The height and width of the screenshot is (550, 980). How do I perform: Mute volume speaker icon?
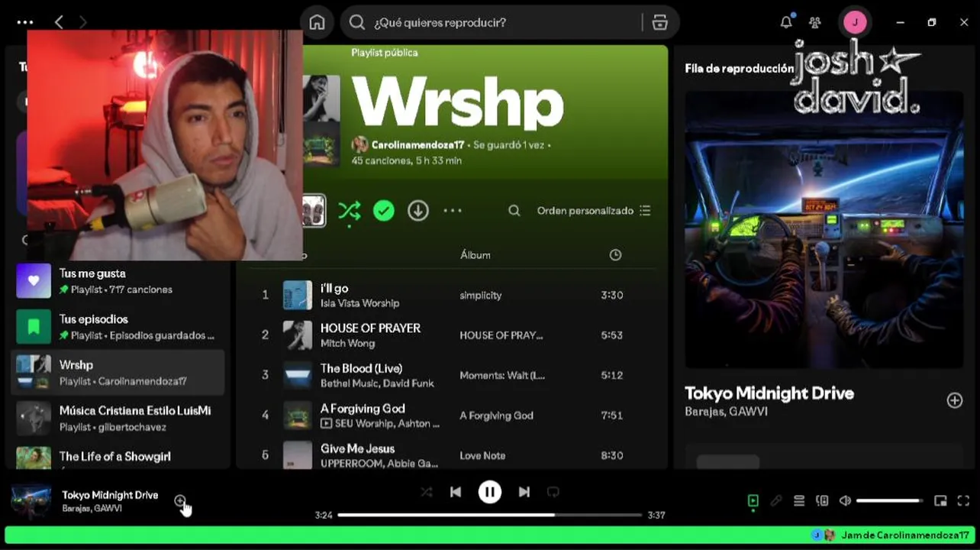[845, 501]
